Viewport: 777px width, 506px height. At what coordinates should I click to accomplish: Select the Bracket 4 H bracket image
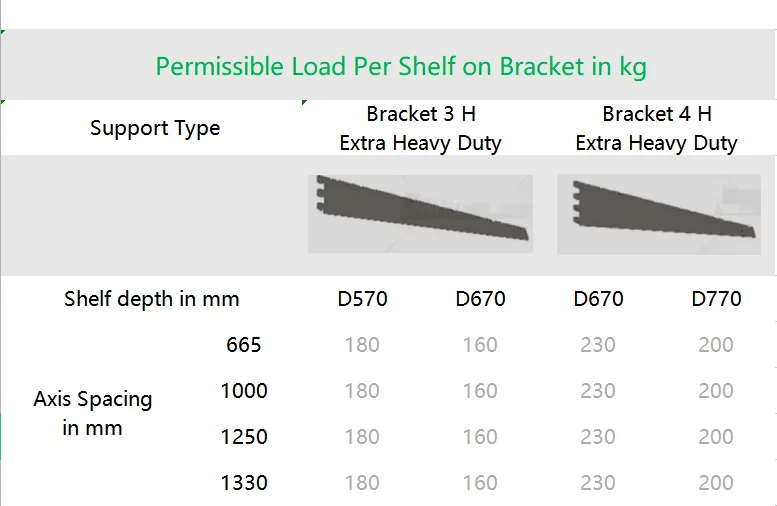659,214
